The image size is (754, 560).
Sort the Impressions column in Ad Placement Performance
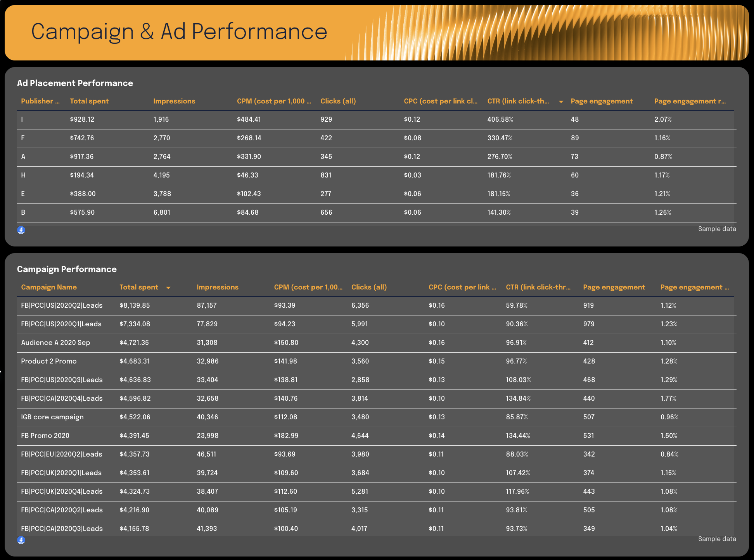pyautogui.click(x=174, y=101)
